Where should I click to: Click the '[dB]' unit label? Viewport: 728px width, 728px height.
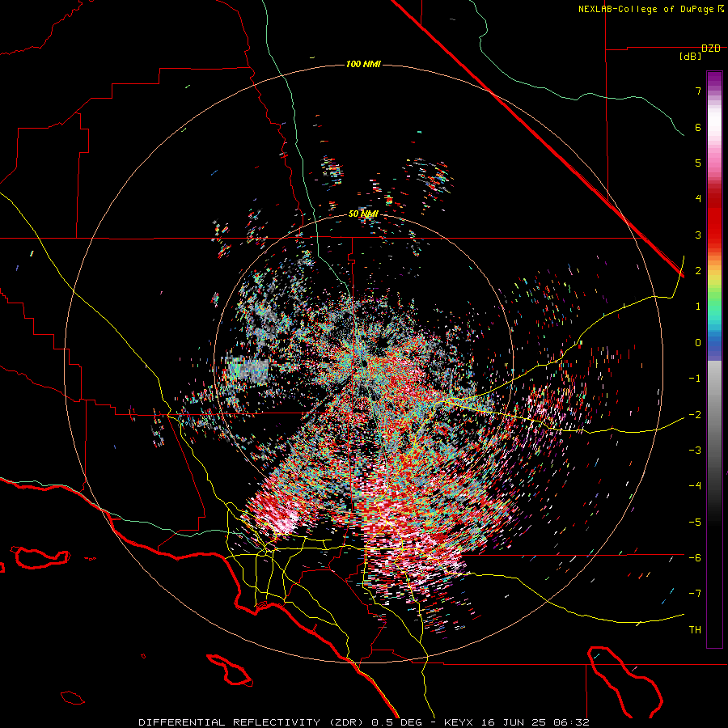690,57
